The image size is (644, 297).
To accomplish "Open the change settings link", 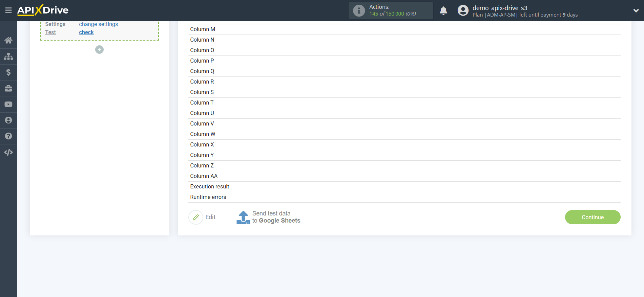I will [x=99, y=24].
